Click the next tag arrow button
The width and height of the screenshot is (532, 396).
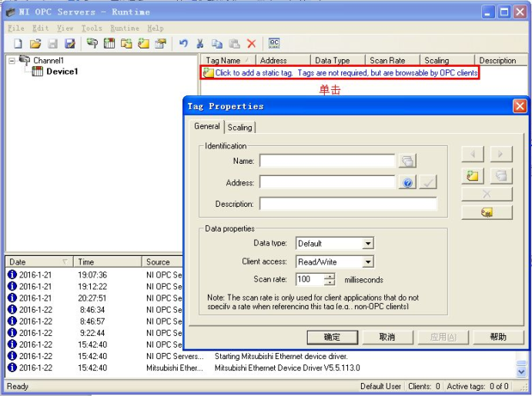(501, 154)
